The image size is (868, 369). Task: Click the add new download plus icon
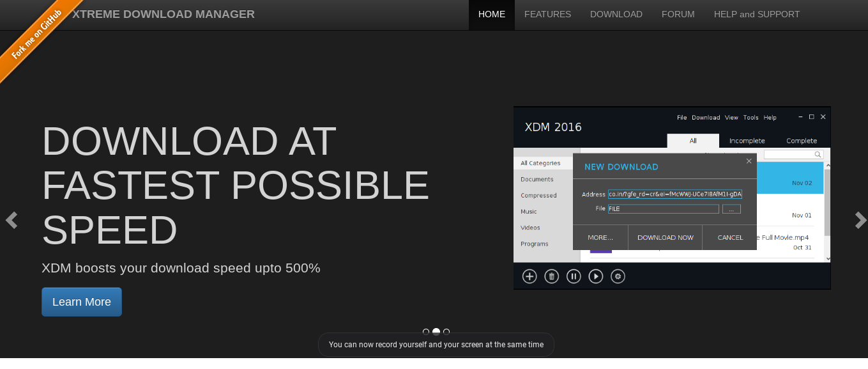[x=529, y=276]
